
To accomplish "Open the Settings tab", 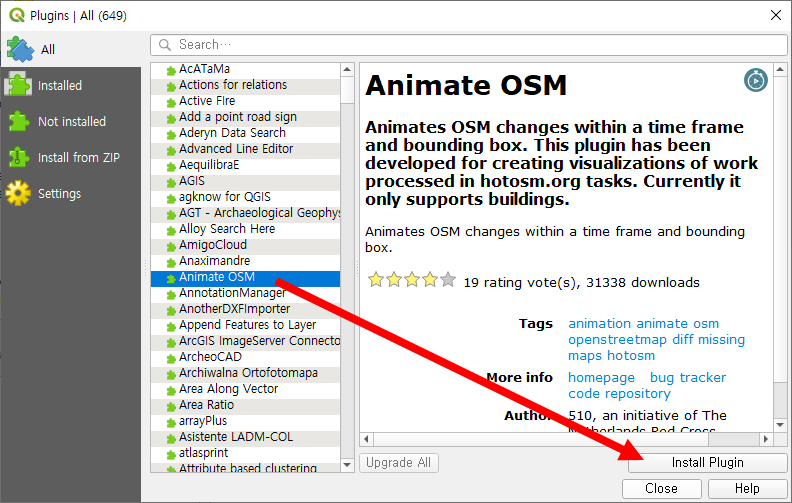I will (x=71, y=193).
